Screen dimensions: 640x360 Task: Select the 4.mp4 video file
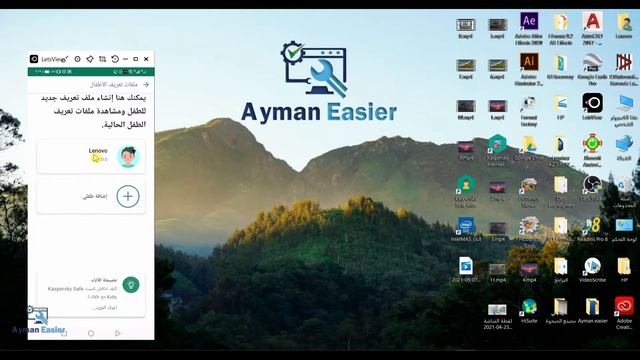529,273
